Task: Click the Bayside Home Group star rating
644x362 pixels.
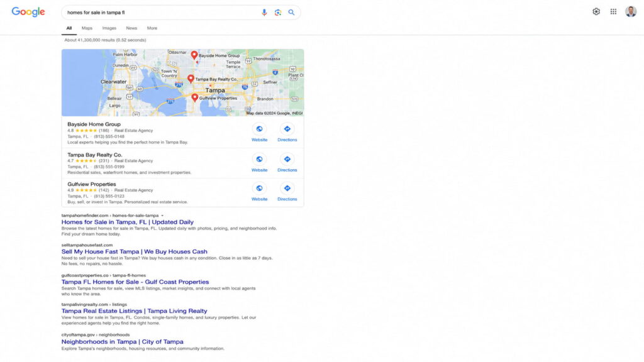Action: 86,131
